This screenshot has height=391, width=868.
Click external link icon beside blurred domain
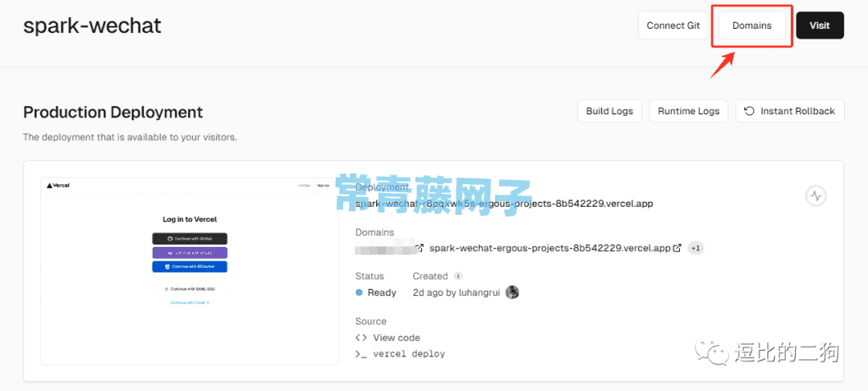tap(420, 248)
